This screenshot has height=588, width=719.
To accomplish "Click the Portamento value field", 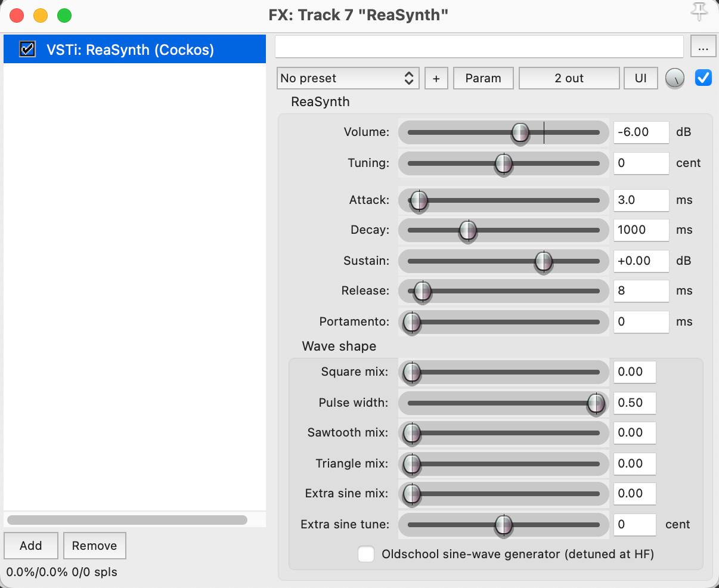I will click(641, 321).
